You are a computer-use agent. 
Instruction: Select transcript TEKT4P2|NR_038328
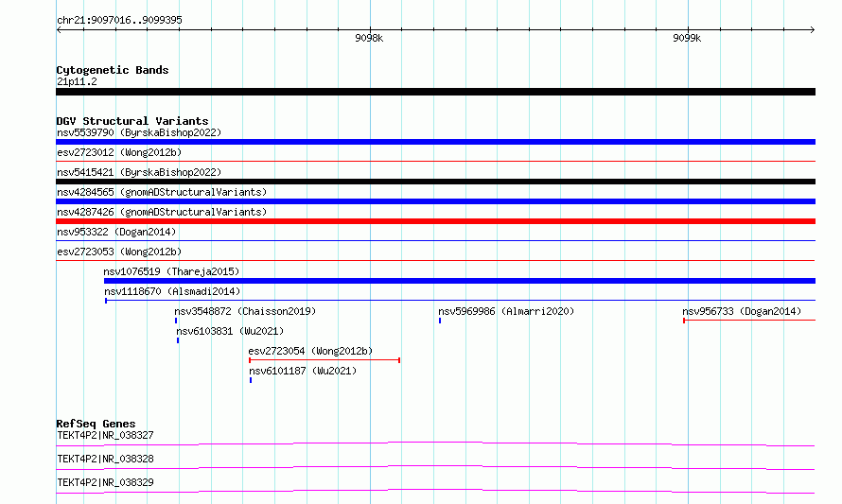click(x=105, y=459)
